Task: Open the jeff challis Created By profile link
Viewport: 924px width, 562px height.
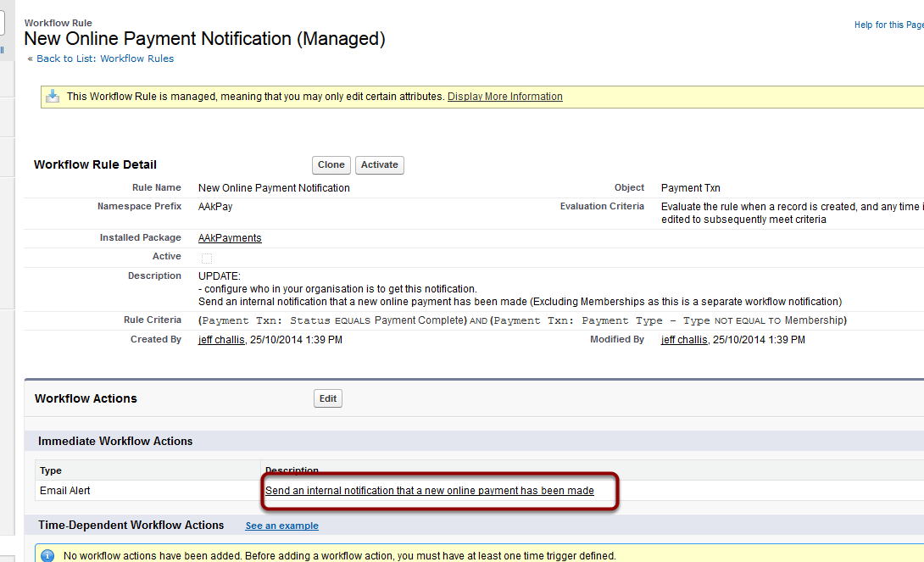Action: click(220, 339)
